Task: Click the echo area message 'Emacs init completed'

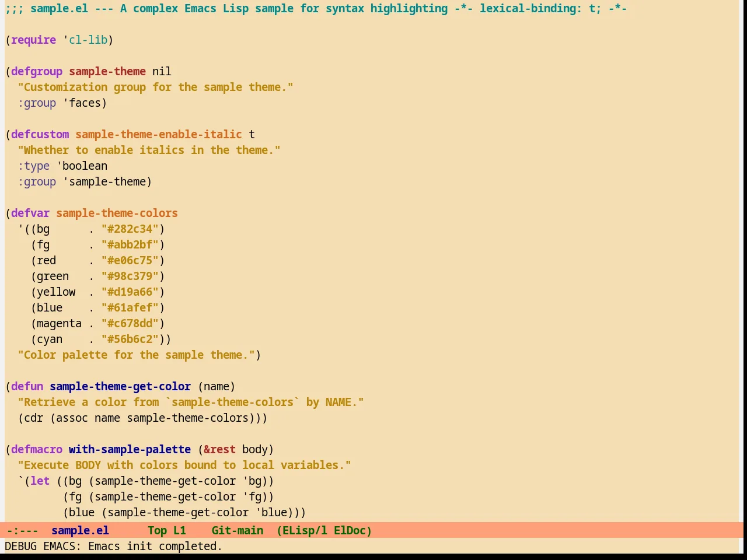Action: (155, 546)
